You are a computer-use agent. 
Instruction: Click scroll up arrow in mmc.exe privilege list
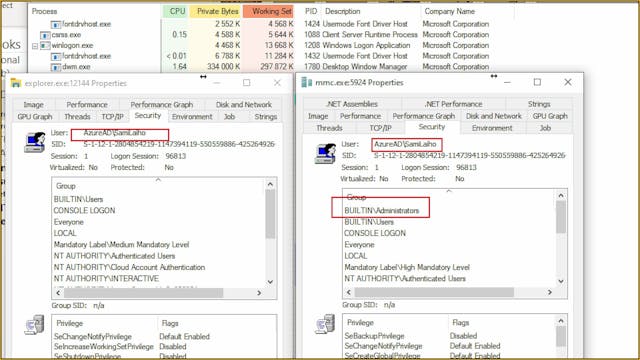click(x=561, y=321)
